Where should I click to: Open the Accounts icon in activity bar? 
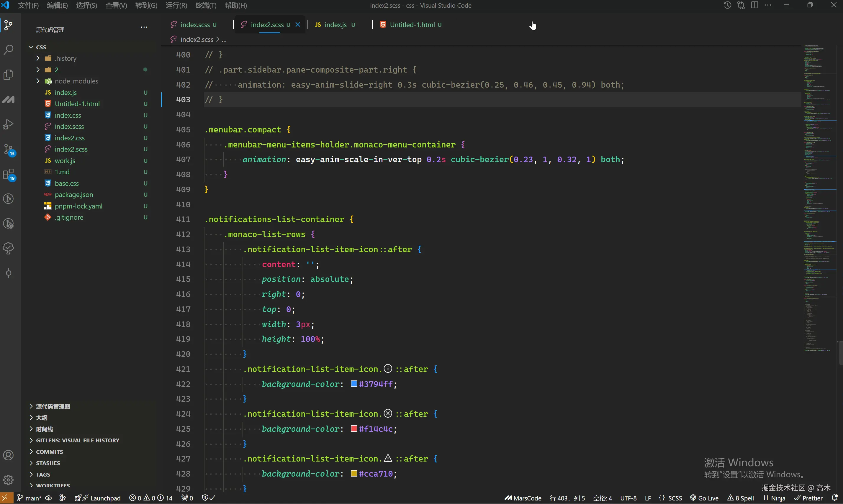pyautogui.click(x=9, y=455)
